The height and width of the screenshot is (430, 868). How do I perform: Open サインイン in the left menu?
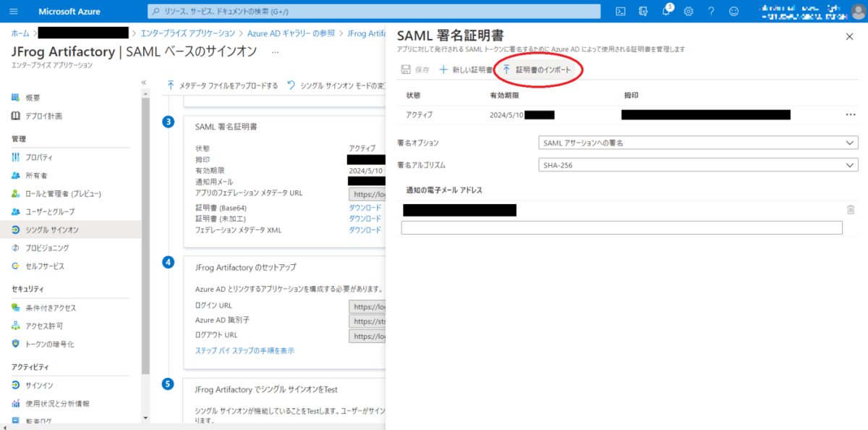pos(39,385)
